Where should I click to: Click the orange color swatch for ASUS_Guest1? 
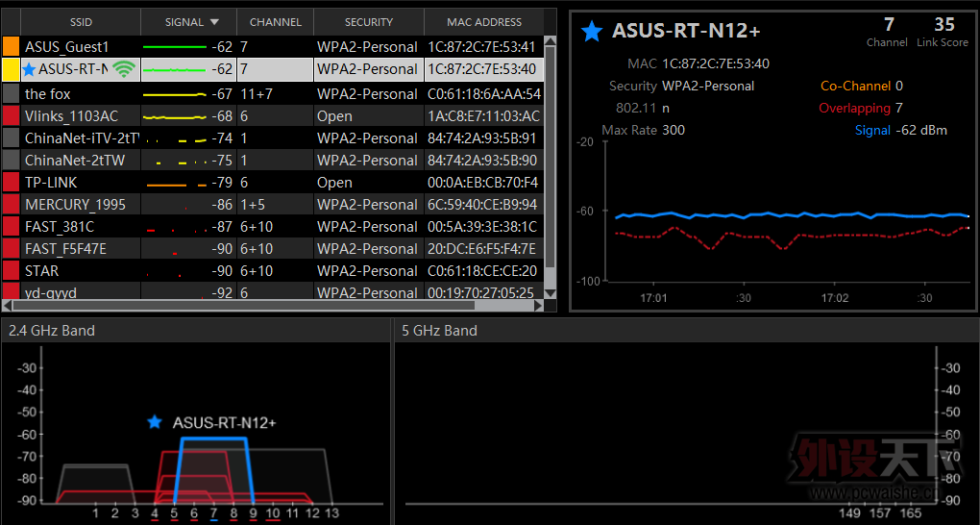pyautogui.click(x=12, y=47)
